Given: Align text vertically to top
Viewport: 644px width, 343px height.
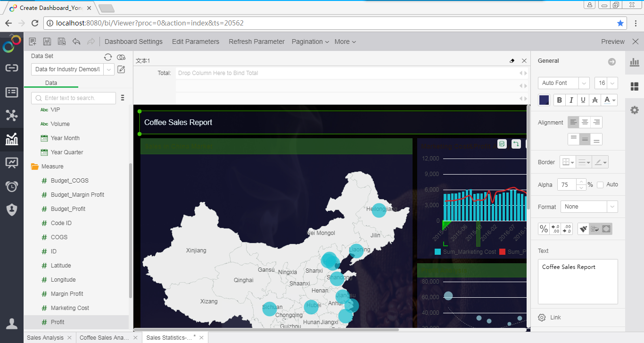Looking at the screenshot, I should [x=573, y=139].
